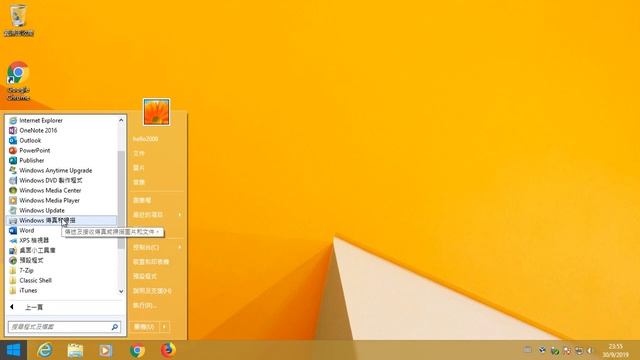Open Outlook in the programs list
Viewport: 640px width, 360px height.
tap(62, 140)
